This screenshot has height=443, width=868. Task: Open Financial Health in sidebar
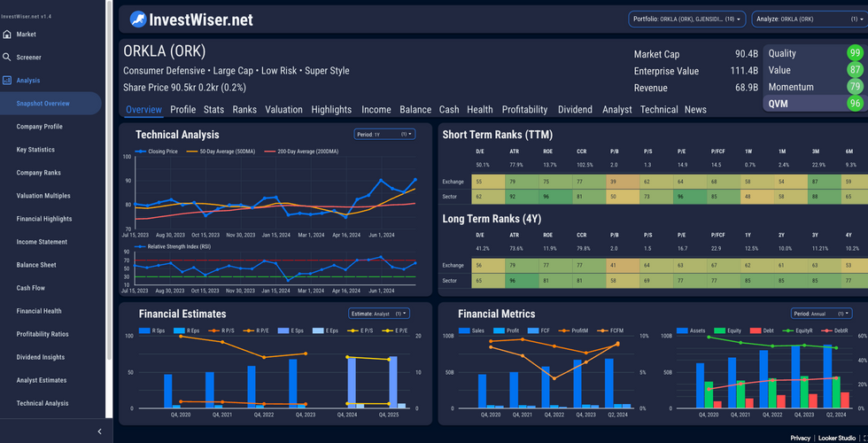(x=39, y=311)
